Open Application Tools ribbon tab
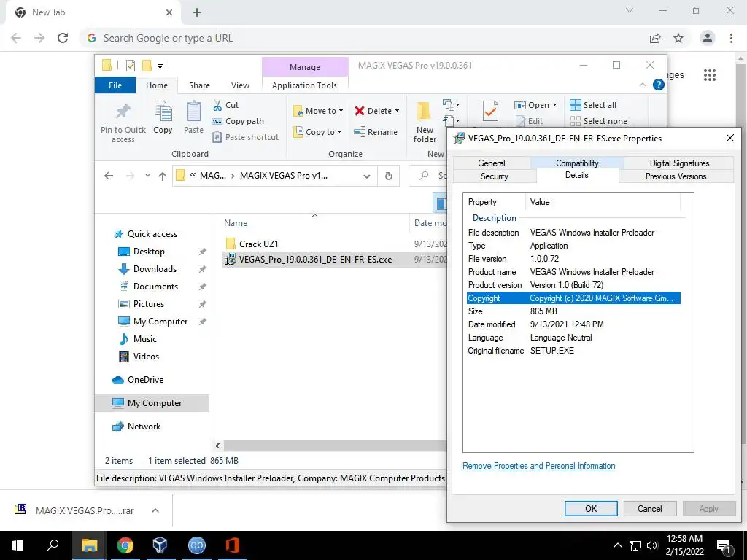747x560 pixels. [304, 85]
